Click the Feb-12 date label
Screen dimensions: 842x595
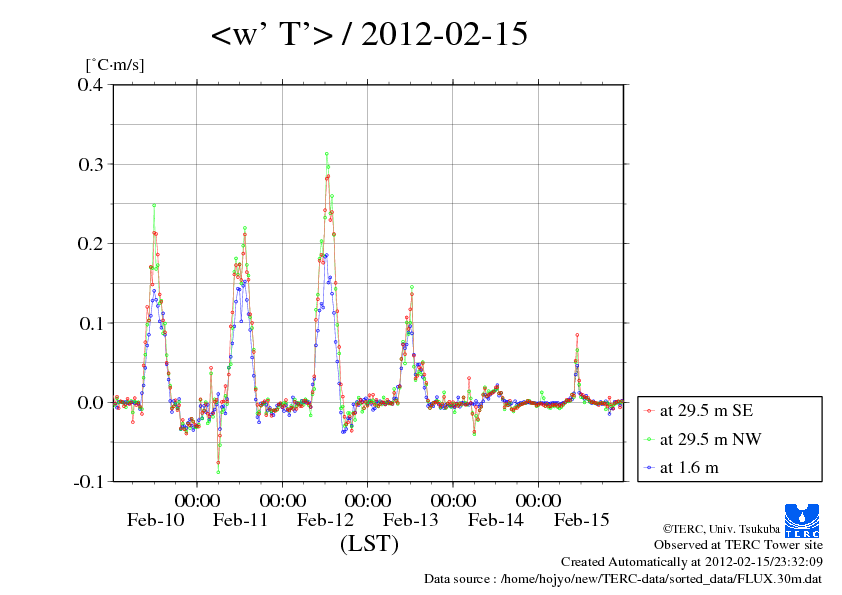pos(325,520)
